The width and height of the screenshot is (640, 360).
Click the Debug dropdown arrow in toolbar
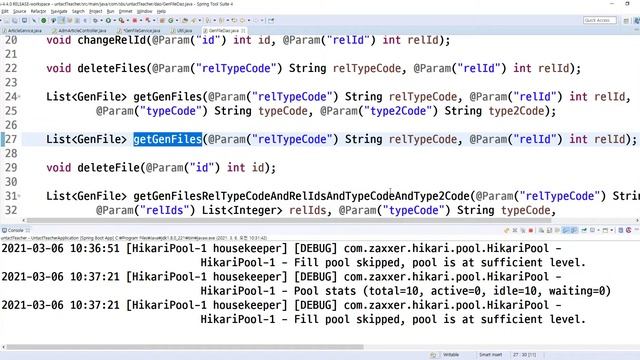pos(101,20)
